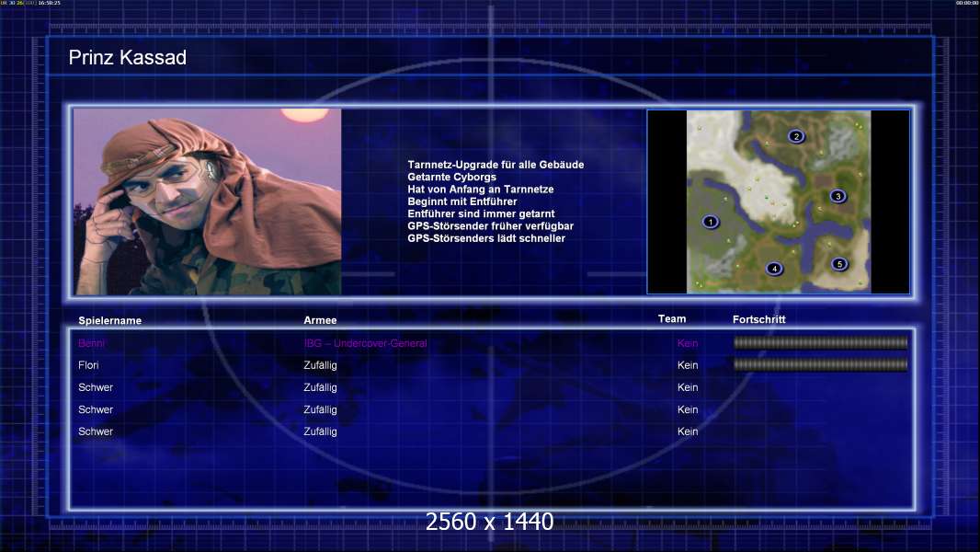Click 'GPS-Störsenders lädt schneller' line
Viewport: 980px width, 552px height.
(x=486, y=238)
